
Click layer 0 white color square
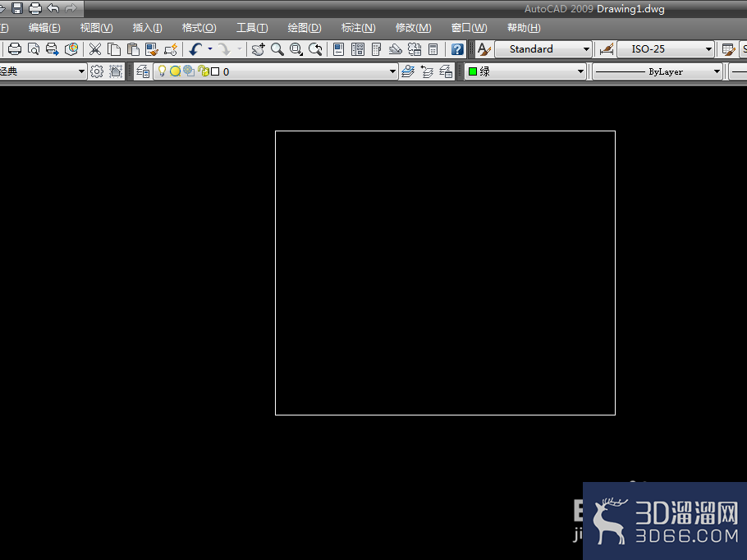point(215,71)
